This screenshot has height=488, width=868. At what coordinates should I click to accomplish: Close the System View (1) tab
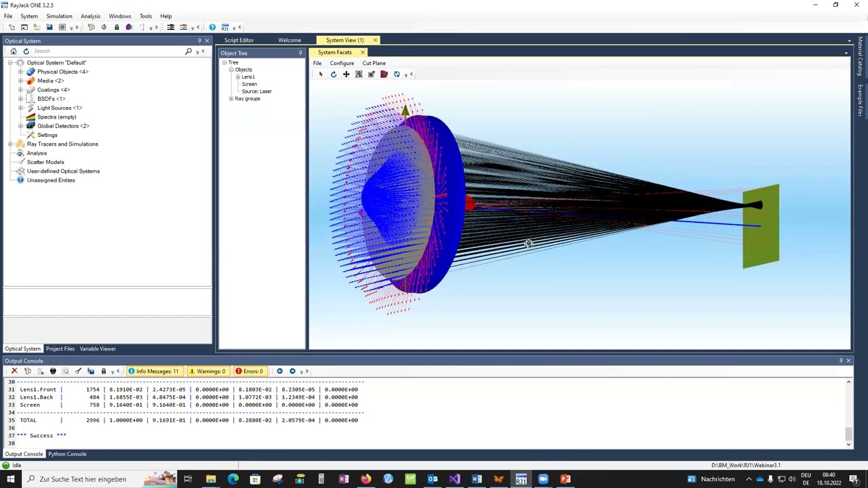tap(375, 40)
